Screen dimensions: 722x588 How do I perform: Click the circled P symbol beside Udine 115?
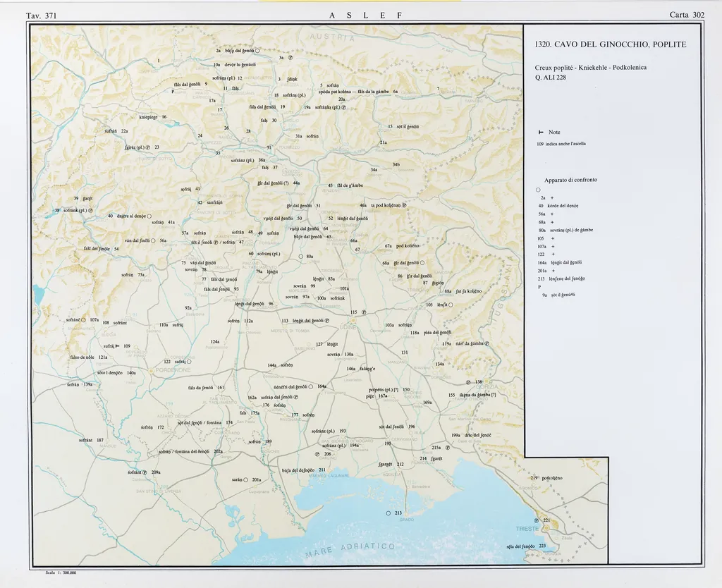[x=364, y=312]
